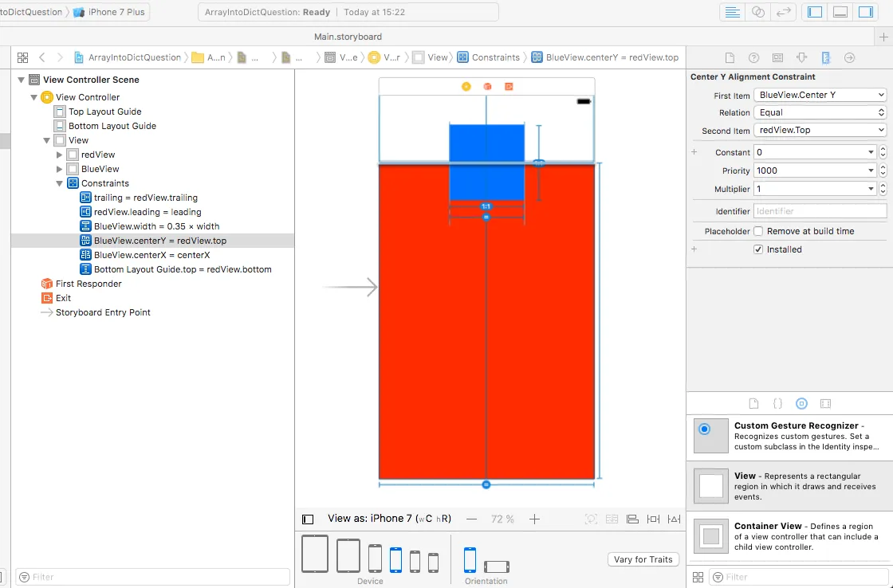
Task: Collapse the Constraints disclosure triangle
Action: (x=59, y=183)
